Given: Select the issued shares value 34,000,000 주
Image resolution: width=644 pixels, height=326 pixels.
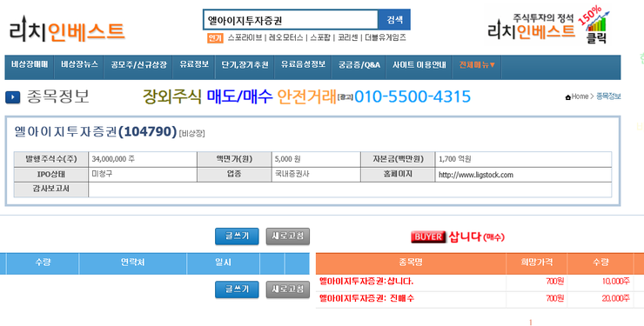Looking at the screenshot, I should [113, 159].
